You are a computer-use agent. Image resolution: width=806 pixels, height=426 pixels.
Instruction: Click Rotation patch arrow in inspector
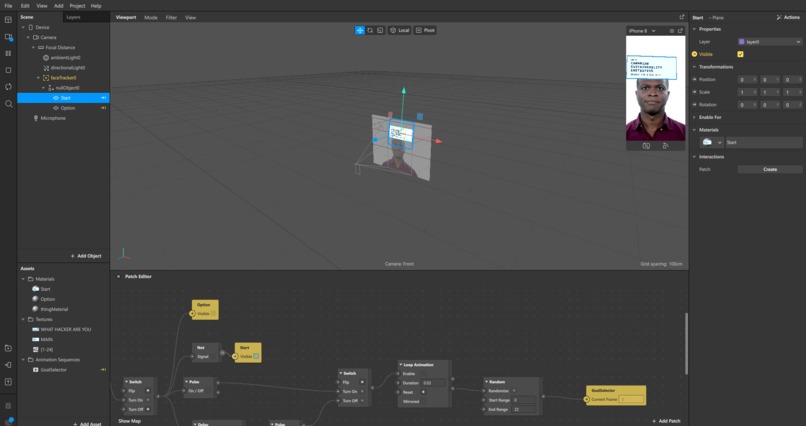pos(694,104)
